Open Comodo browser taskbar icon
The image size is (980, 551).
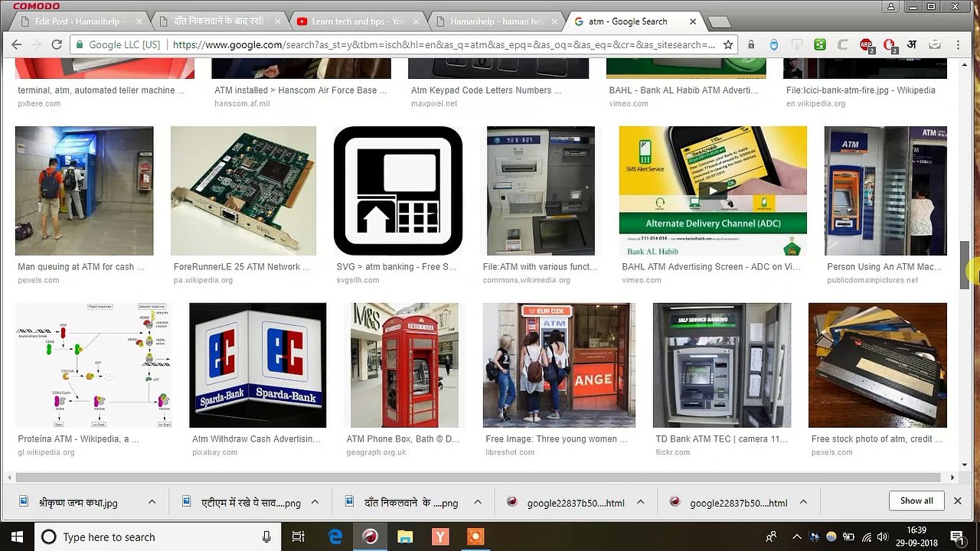370,537
